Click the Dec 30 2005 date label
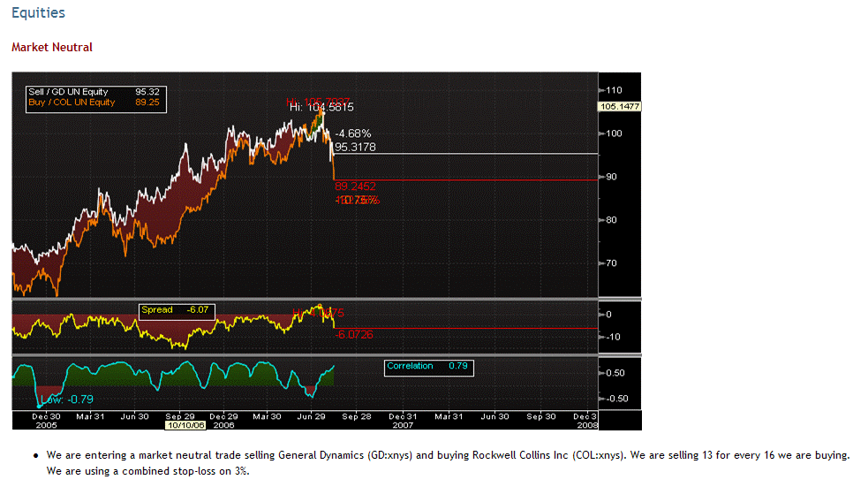 click(47, 421)
